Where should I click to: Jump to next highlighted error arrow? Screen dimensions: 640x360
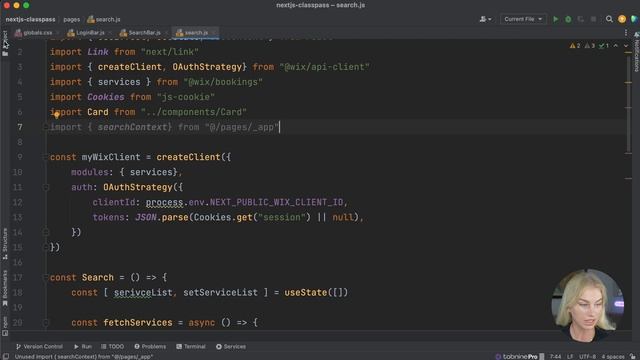tap(626, 46)
